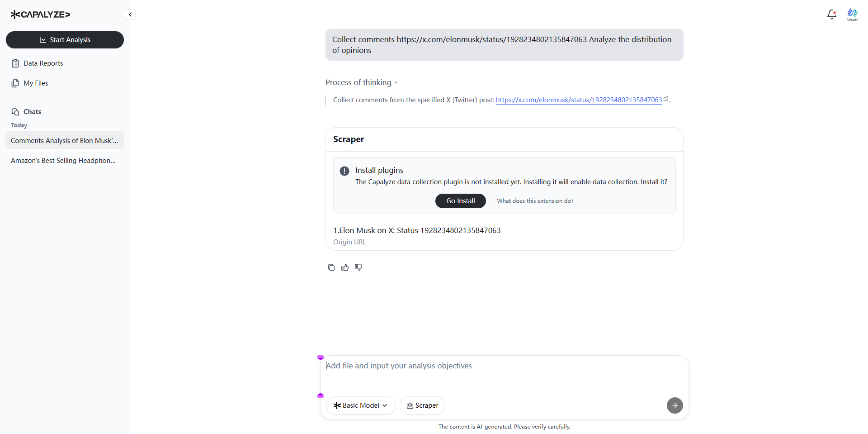
Task: Click the Origin URL text
Action: (x=349, y=242)
